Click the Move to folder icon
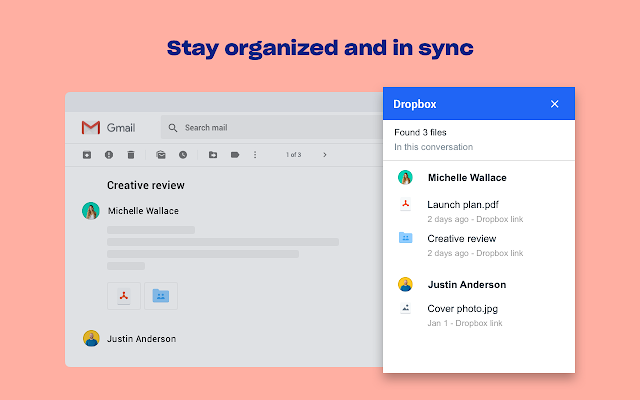640x400 pixels. point(213,155)
